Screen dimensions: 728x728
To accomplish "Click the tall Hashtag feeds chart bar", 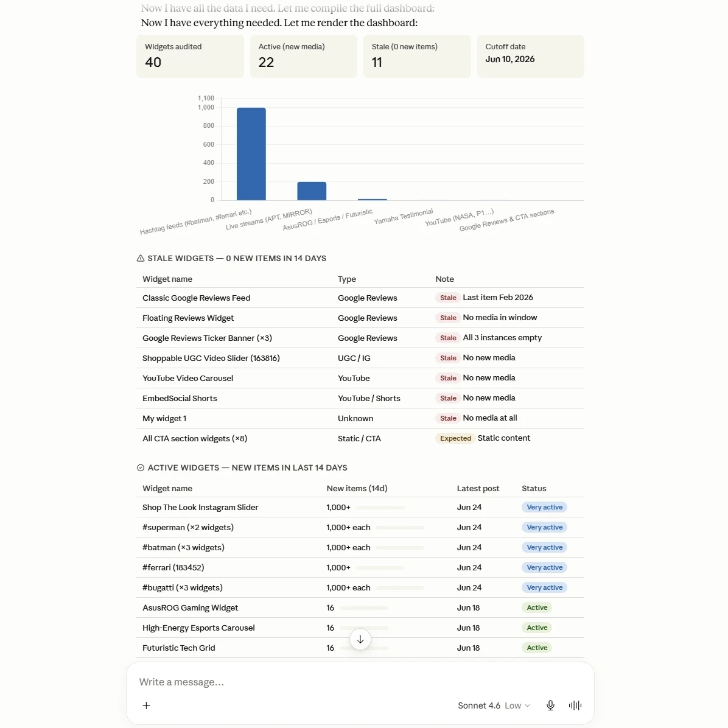I will tap(251, 153).
